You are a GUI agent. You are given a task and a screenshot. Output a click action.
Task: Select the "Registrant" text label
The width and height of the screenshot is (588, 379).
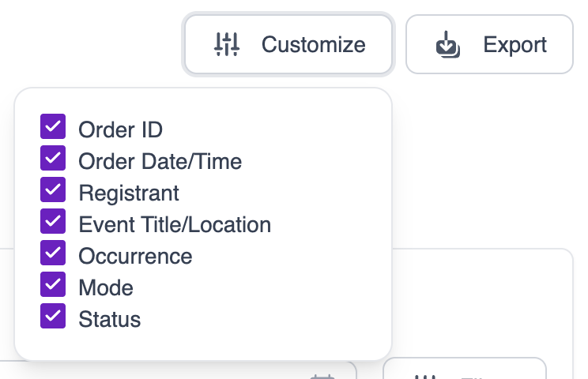coord(129,193)
